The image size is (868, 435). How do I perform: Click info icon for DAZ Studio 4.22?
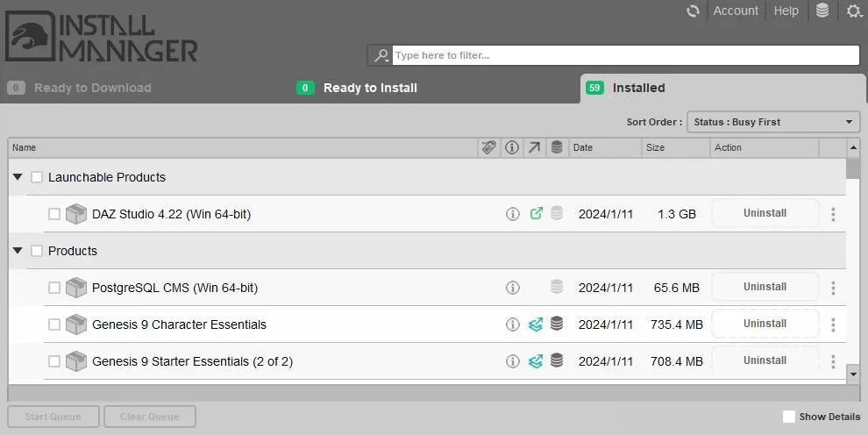(x=513, y=214)
